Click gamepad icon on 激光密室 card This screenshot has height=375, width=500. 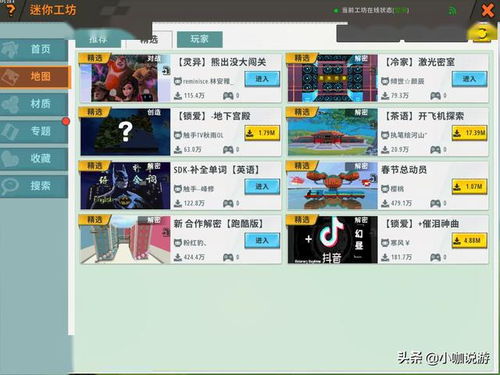pyautogui.click(x=436, y=96)
